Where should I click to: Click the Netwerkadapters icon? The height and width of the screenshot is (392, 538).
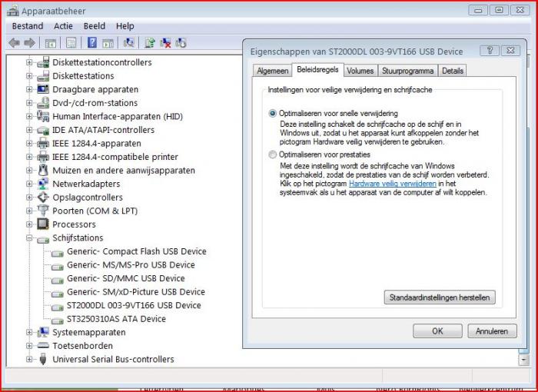pyautogui.click(x=43, y=184)
